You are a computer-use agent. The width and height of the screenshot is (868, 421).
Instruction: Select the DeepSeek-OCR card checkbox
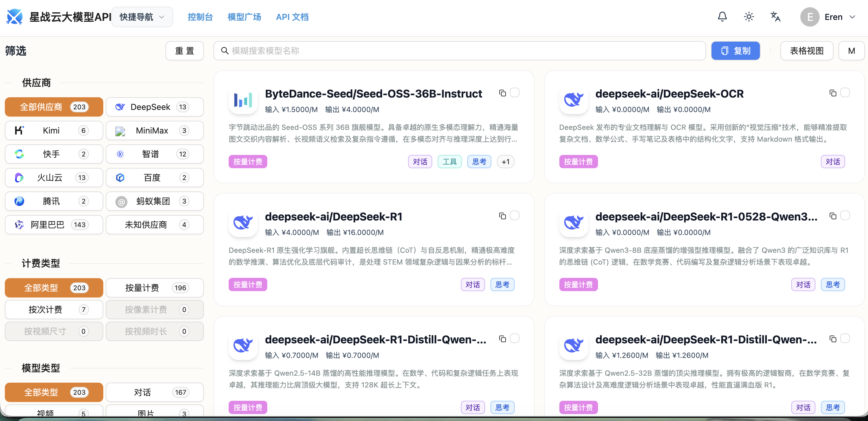point(846,93)
